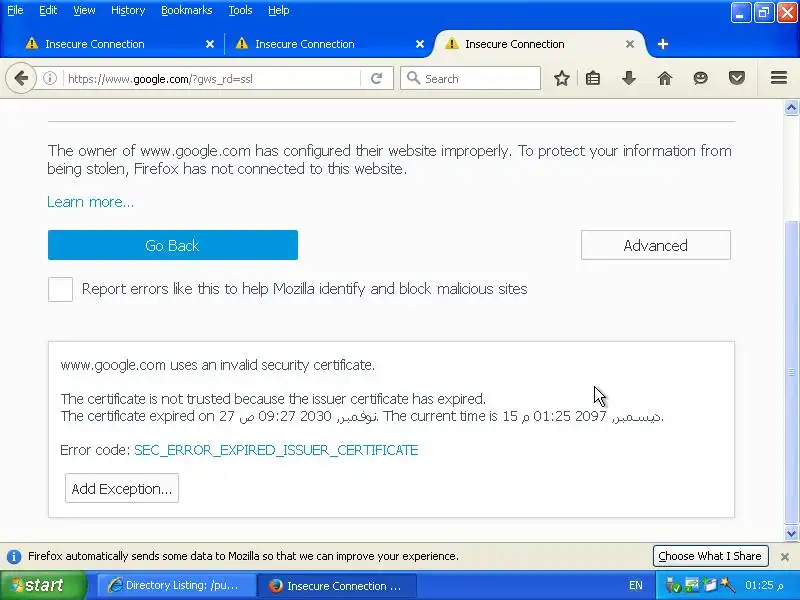Open the Tools menu

pyautogui.click(x=240, y=10)
